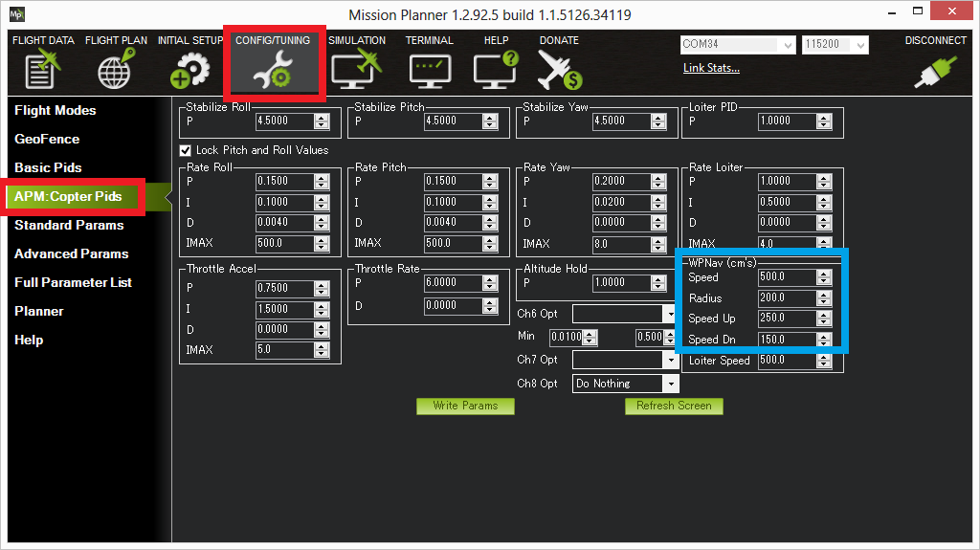Open Initial Setup gear icon
The width and height of the screenshot is (980, 550).
click(189, 70)
